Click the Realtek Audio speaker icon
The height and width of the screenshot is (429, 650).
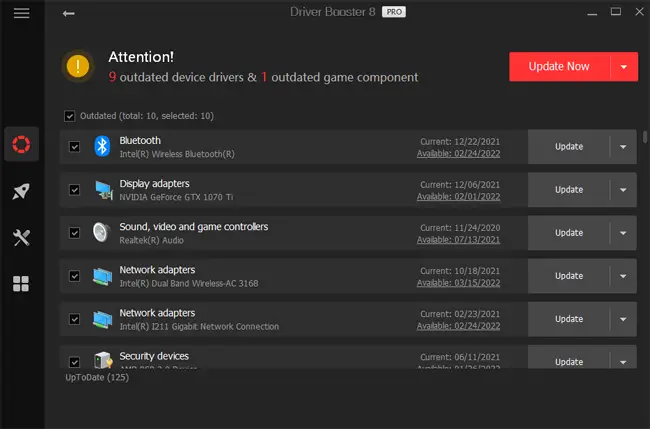point(102,233)
